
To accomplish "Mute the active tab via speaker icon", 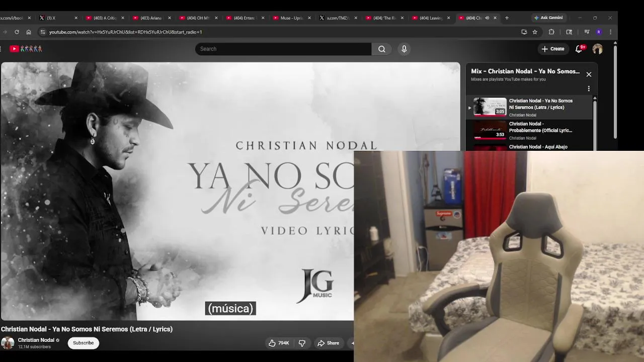I will click(x=487, y=18).
